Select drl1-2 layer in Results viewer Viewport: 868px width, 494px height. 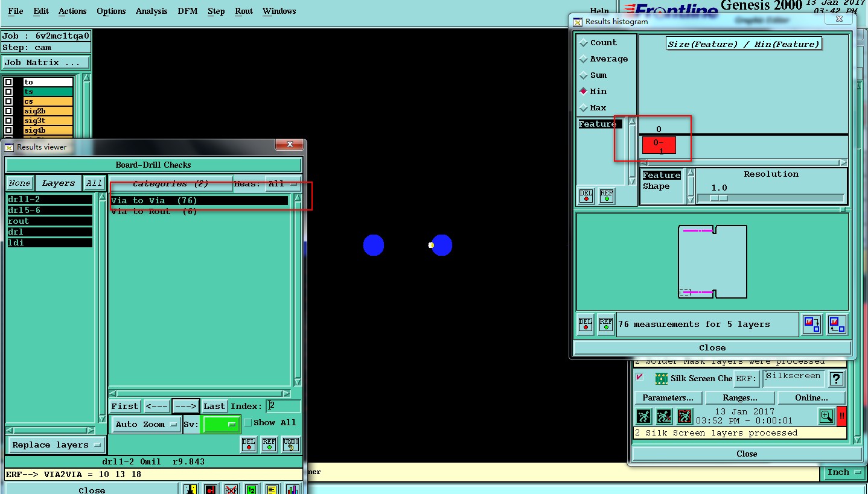point(50,200)
